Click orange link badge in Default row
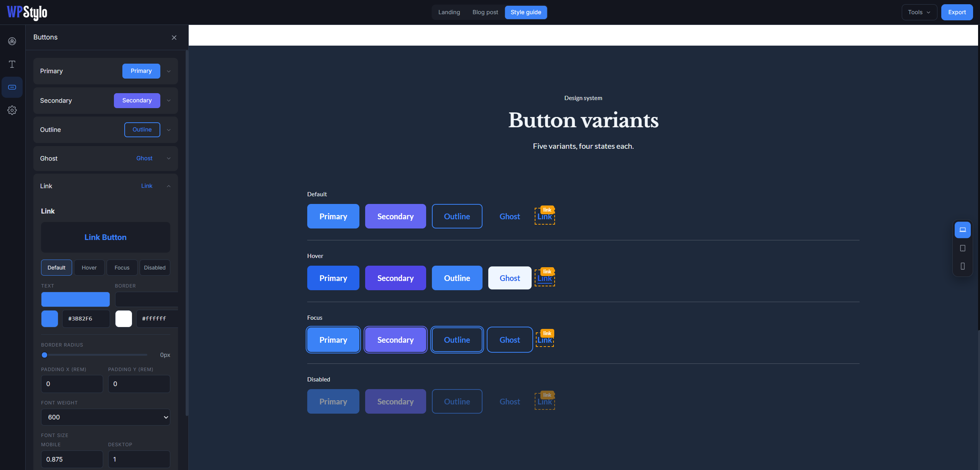The width and height of the screenshot is (980, 470). [x=547, y=210]
